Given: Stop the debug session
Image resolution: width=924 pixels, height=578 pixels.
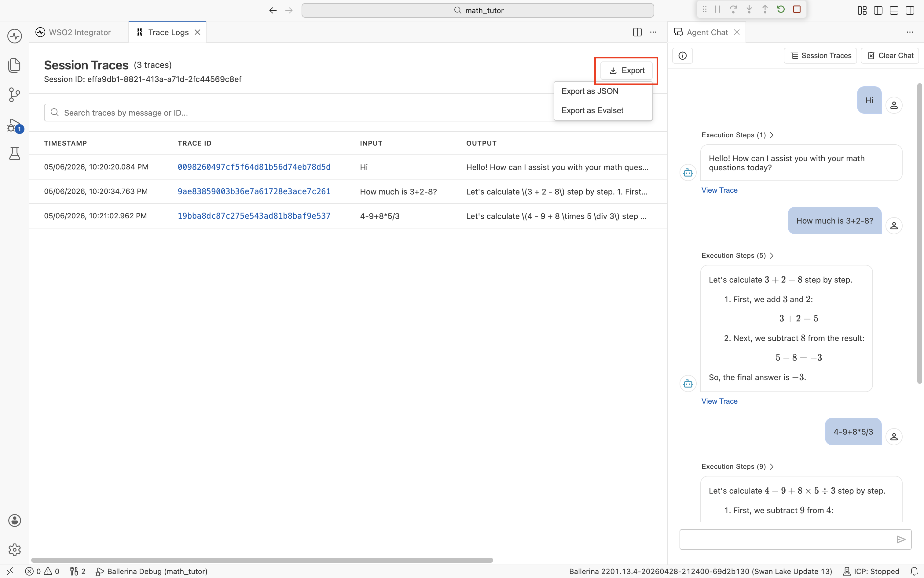Looking at the screenshot, I should (x=797, y=9).
